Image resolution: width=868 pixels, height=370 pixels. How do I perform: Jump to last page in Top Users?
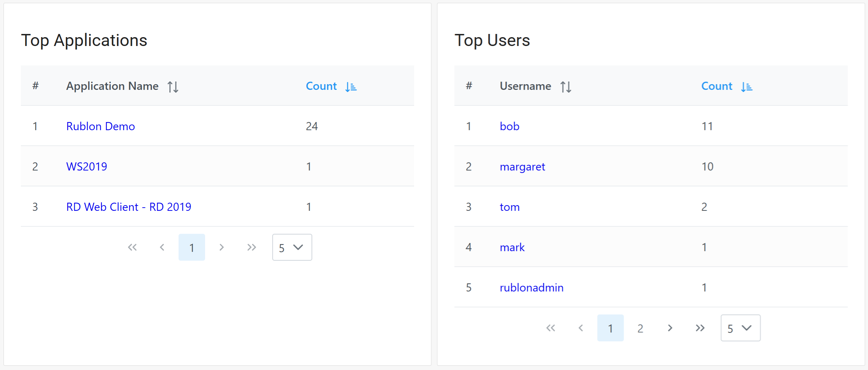tap(700, 328)
